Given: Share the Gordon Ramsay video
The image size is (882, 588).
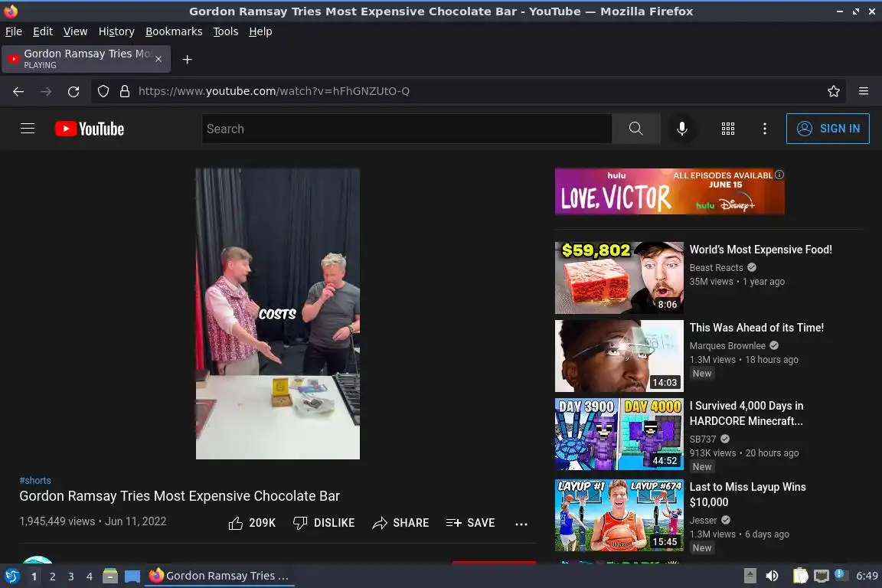Looking at the screenshot, I should [x=400, y=523].
